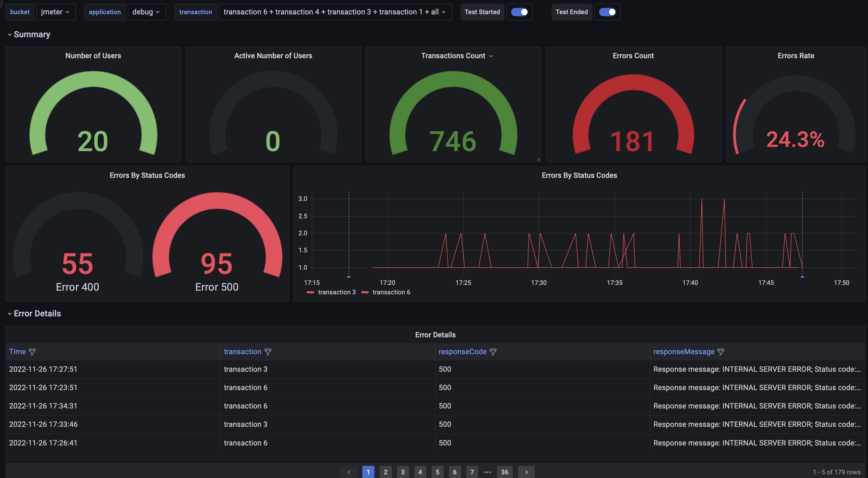This screenshot has width=868, height=478.
Task: Disable the Test Started toggle
Action: [x=519, y=12]
